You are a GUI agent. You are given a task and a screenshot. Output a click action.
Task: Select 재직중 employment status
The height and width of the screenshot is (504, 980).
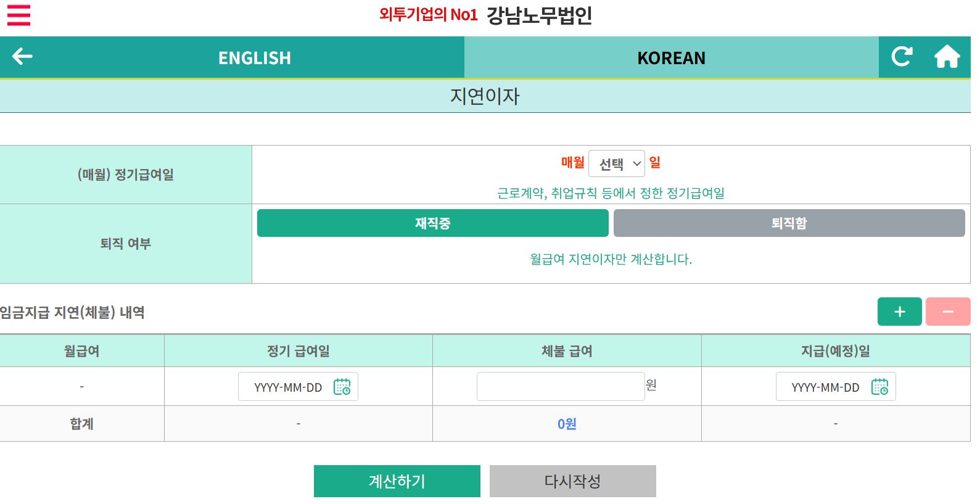click(x=432, y=223)
